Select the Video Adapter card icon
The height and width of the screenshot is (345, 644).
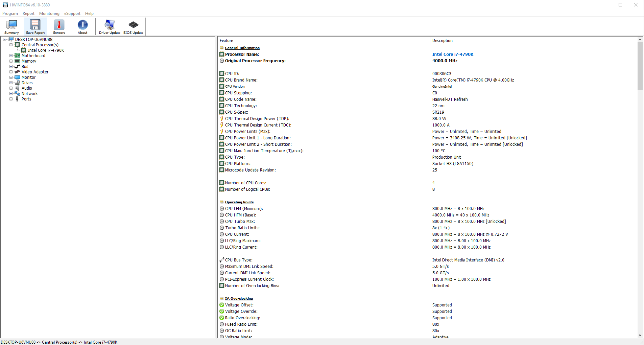point(17,72)
